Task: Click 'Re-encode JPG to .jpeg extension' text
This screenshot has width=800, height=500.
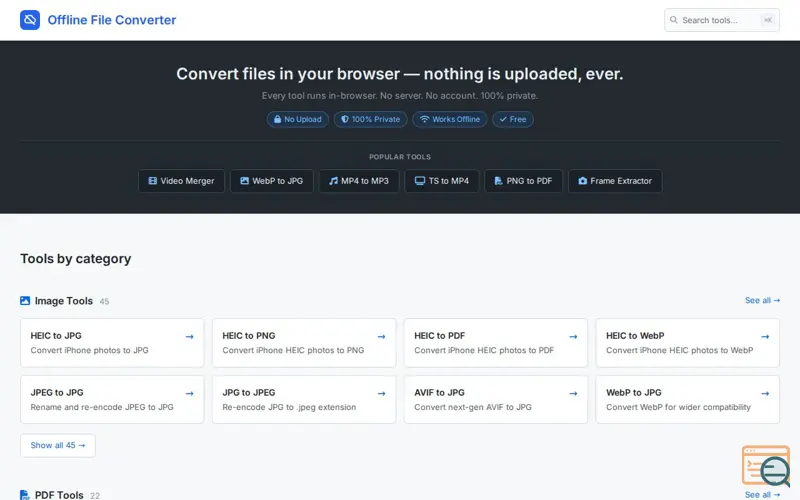Action: pyautogui.click(x=289, y=407)
